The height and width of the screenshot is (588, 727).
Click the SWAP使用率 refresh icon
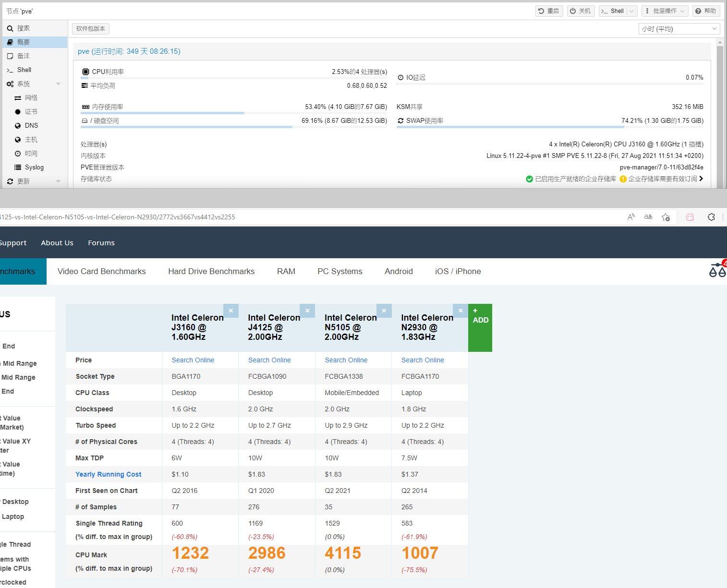(x=400, y=121)
